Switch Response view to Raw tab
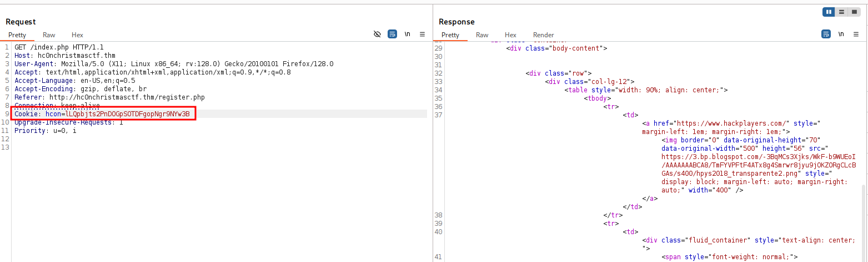Image resolution: width=868 pixels, height=262 pixels. (x=482, y=35)
